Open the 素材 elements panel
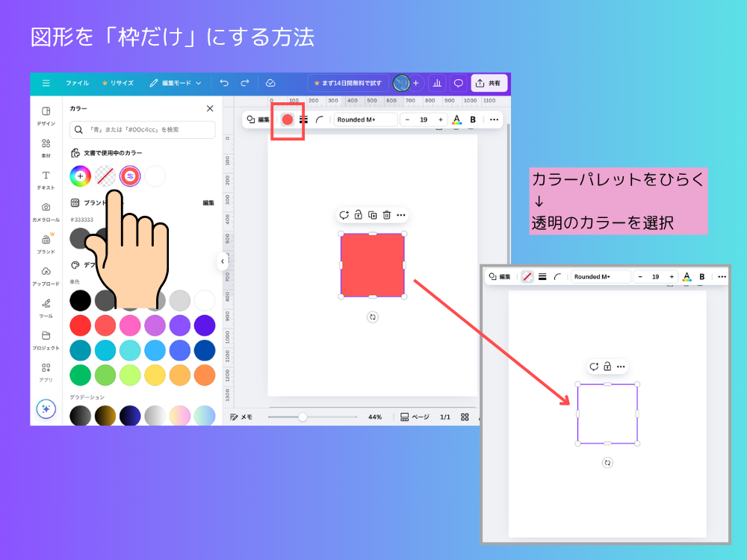The image size is (747, 560). [x=46, y=148]
